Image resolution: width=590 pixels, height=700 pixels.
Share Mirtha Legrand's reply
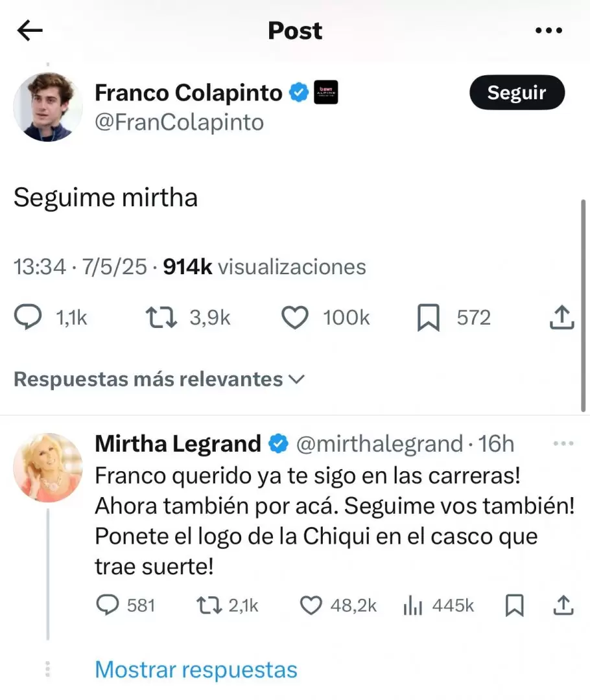(563, 605)
